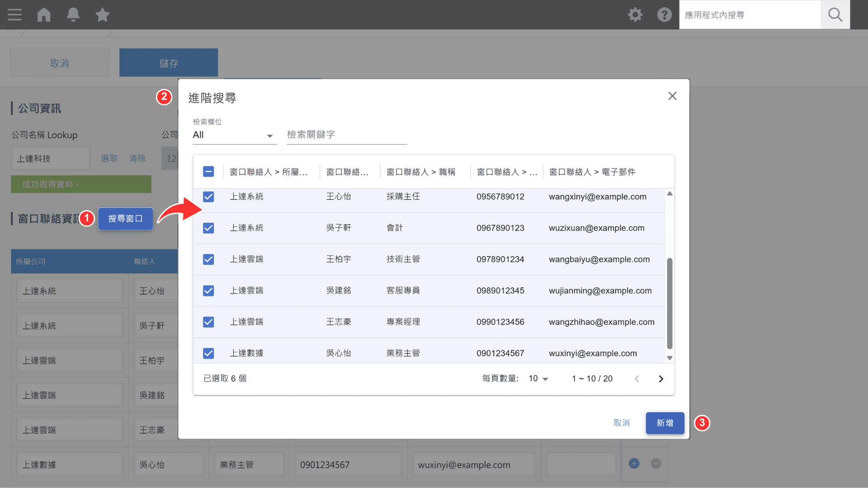Toggle the select-all checkbox in the header
This screenshot has height=488, width=868.
pyautogui.click(x=208, y=171)
